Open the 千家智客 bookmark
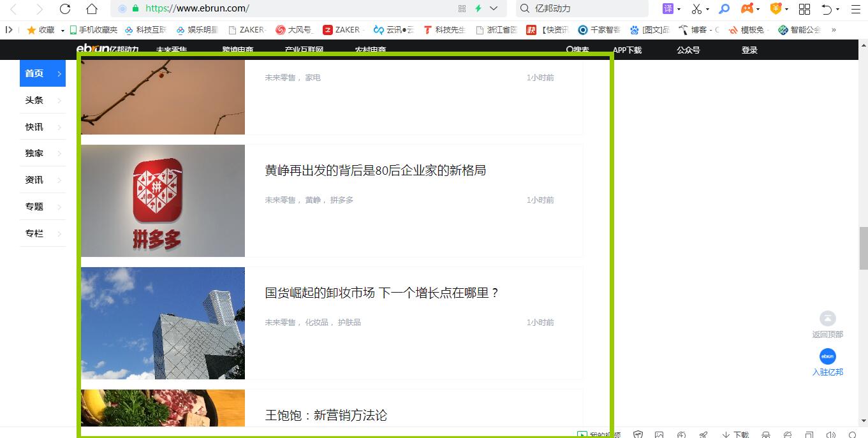 coord(599,30)
